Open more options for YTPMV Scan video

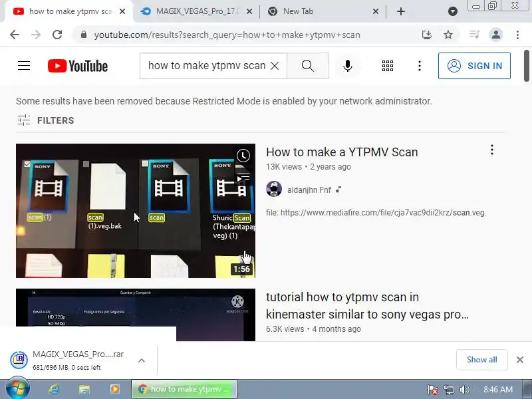tap(492, 150)
